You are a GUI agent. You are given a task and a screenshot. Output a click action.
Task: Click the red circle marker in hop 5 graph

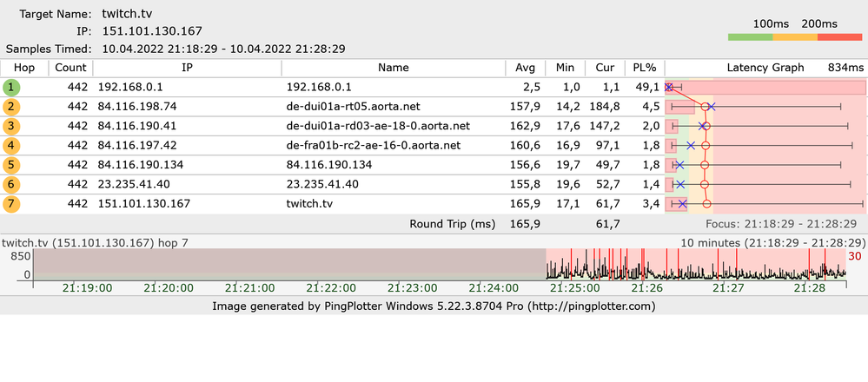705,165
